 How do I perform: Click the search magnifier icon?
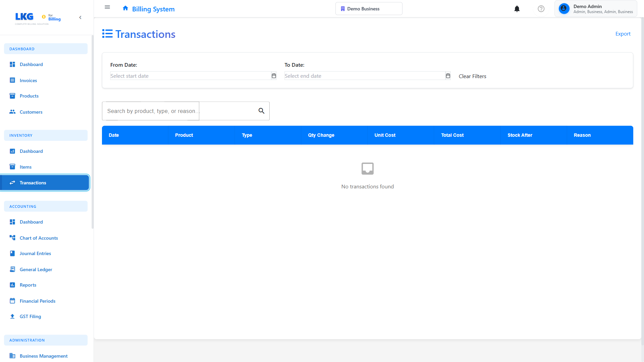coord(261,111)
